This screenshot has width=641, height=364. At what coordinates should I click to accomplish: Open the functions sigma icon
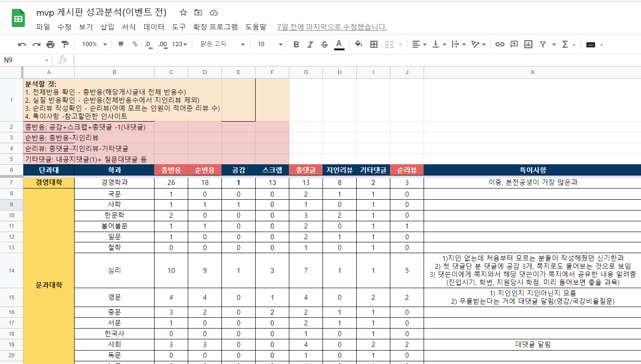565,44
